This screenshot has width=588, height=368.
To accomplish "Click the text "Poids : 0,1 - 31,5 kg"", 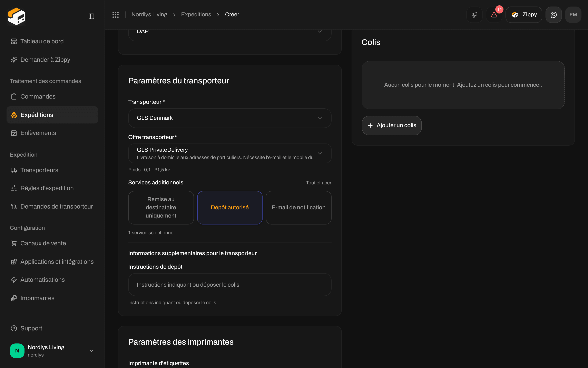I will point(149,170).
